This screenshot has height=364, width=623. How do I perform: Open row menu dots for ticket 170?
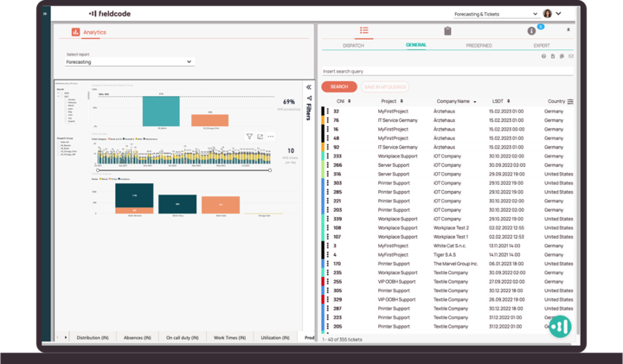tap(328, 264)
